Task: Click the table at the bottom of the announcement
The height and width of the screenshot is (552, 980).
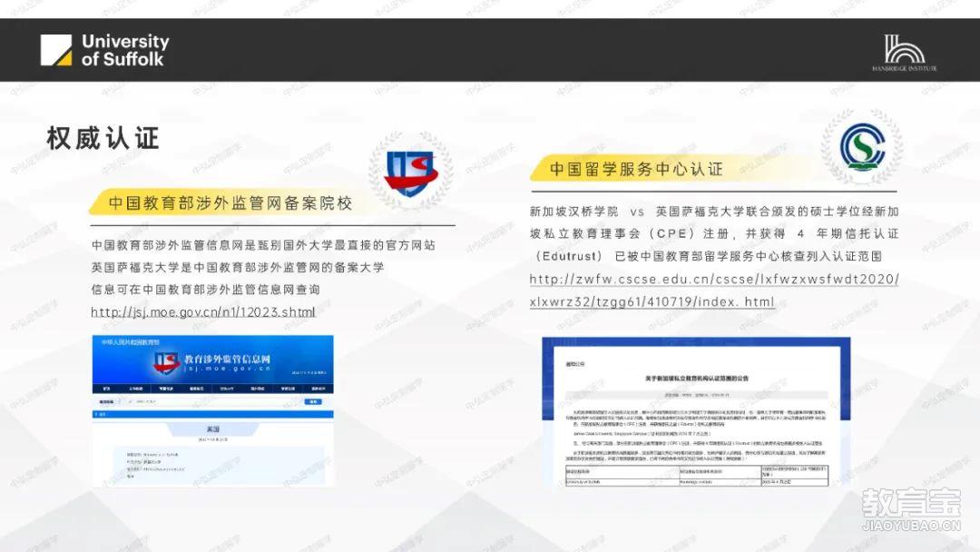Action: 697,475
